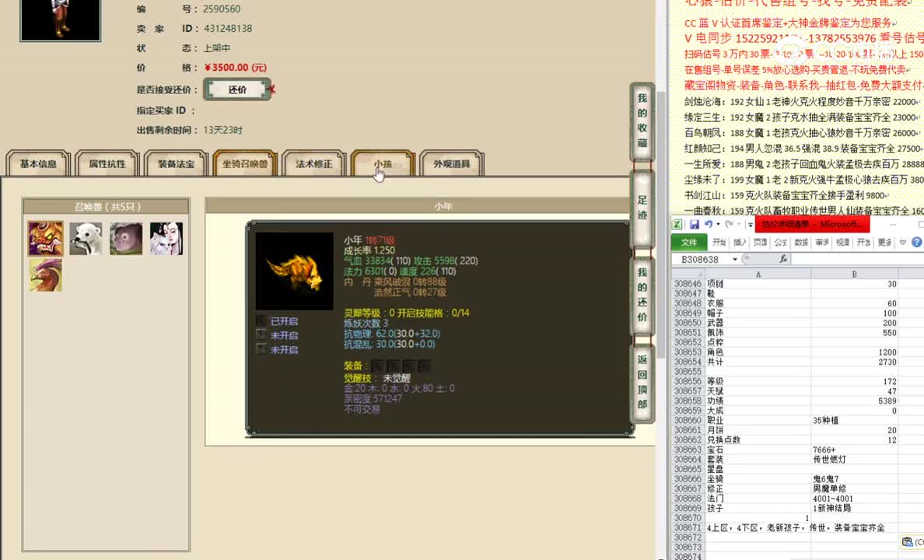Image resolution: width=924 pixels, height=560 pixels.
Task: Click the 还价 counter-offer button
Action: pyautogui.click(x=236, y=89)
